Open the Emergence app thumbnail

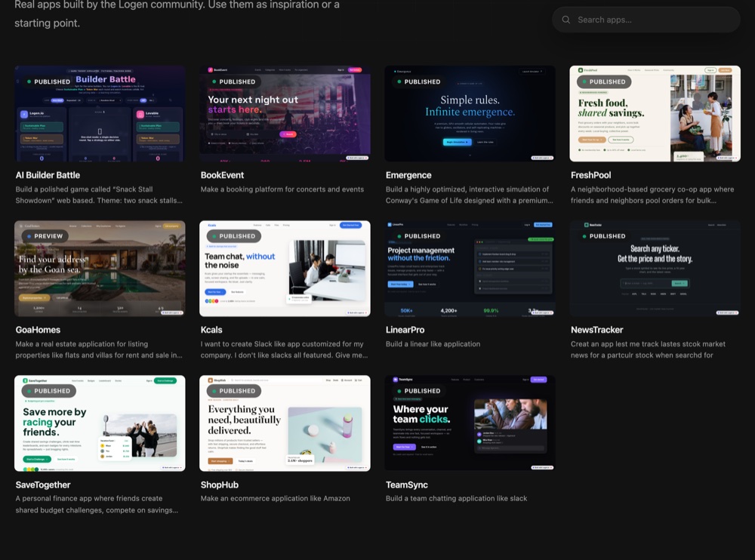coord(470,114)
